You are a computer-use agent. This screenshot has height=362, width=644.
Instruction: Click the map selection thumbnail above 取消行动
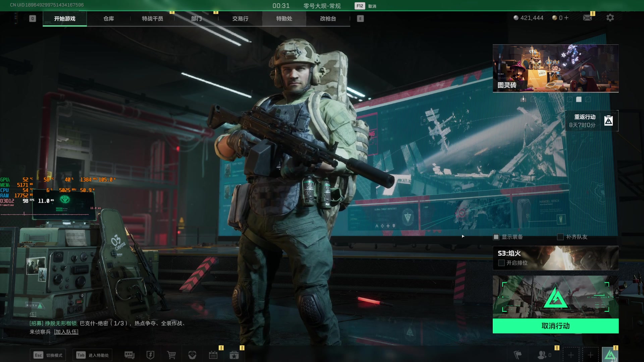click(x=555, y=297)
